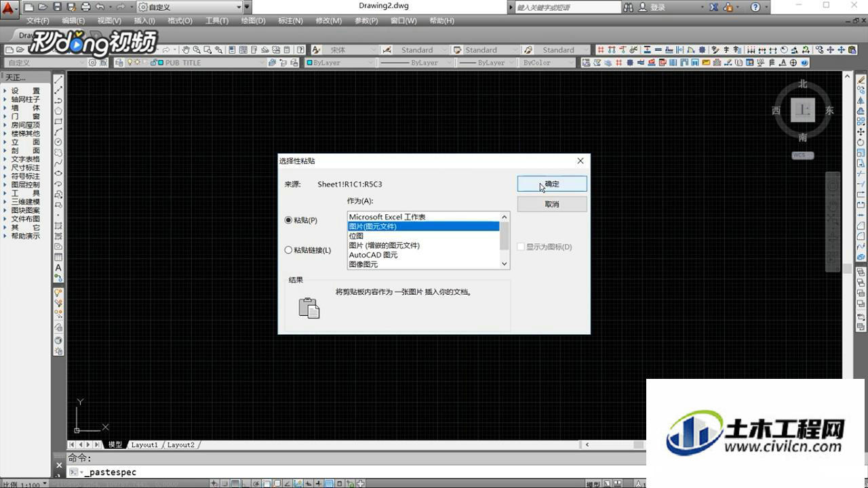The height and width of the screenshot is (488, 868).
Task: Close the 选择性粘贴 dialog
Action: pos(580,161)
